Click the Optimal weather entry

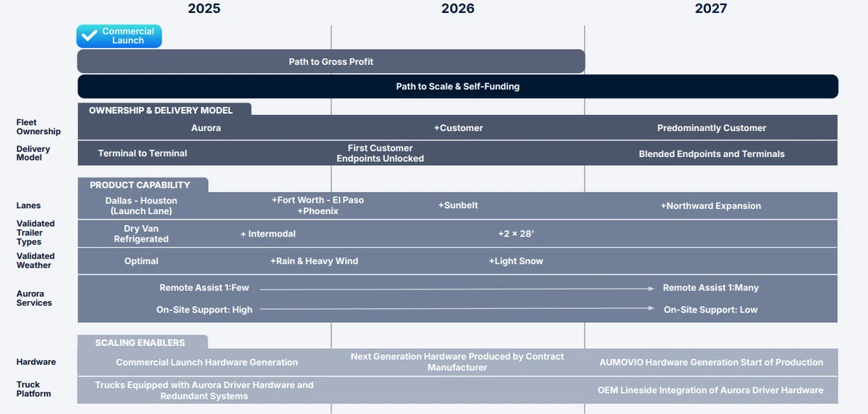coord(141,261)
